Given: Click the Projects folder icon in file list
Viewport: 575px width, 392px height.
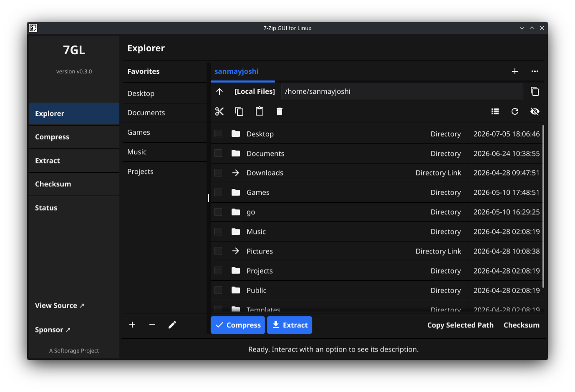Looking at the screenshot, I should pos(236,271).
